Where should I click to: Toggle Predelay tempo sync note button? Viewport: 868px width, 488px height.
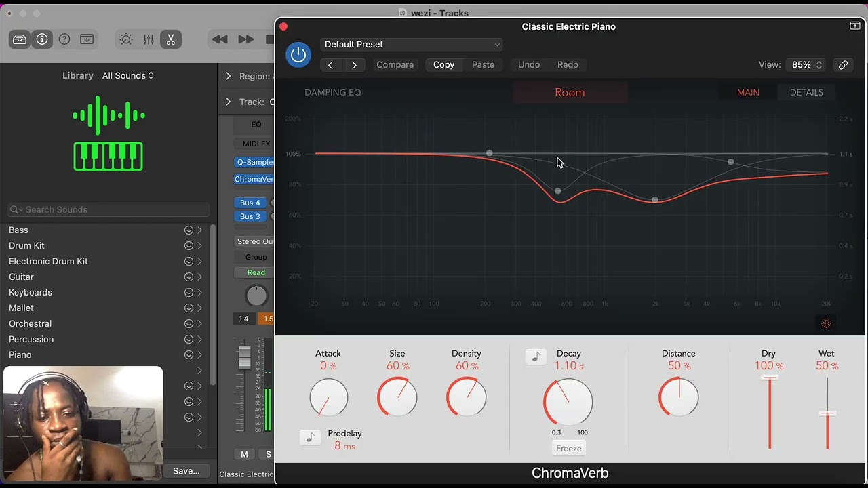[x=310, y=437]
